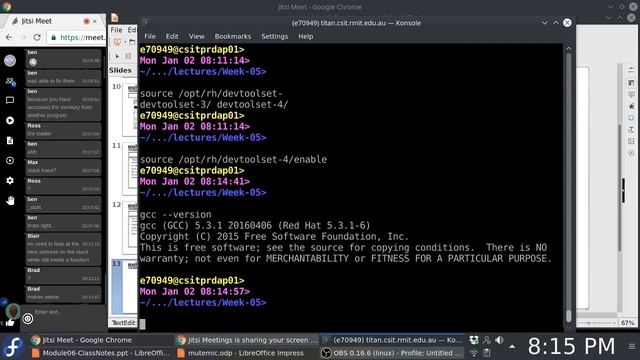640x360 pixels.
Task: Close the Jitsi Meet browser tab
Action: tap(95, 21)
